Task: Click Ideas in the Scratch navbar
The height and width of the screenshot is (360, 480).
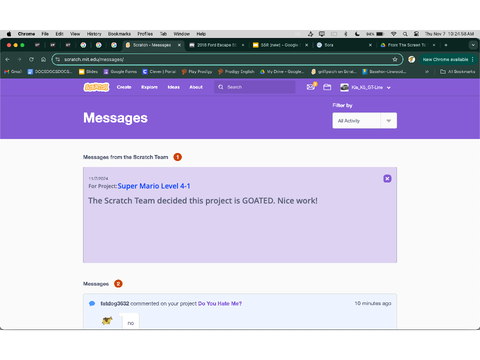Action: coord(174,87)
